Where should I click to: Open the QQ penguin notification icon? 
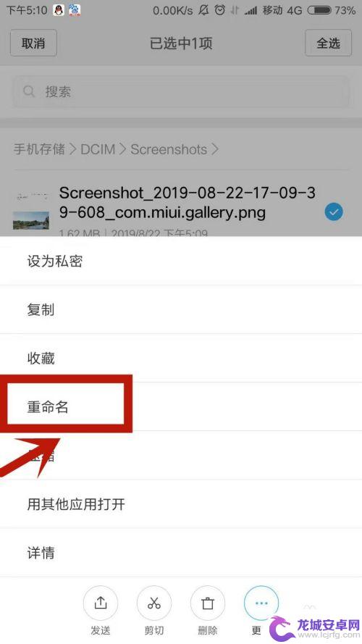pyautogui.click(x=59, y=10)
